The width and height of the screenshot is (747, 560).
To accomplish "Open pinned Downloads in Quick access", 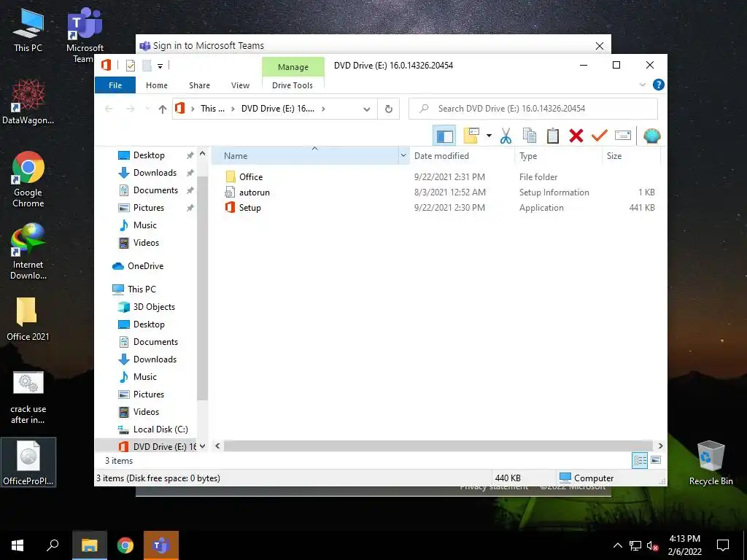I will [x=155, y=173].
